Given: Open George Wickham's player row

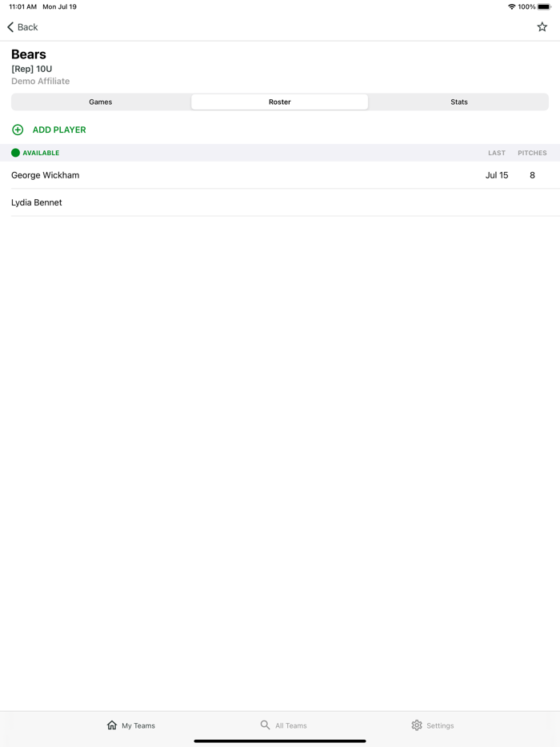Looking at the screenshot, I should (280, 175).
